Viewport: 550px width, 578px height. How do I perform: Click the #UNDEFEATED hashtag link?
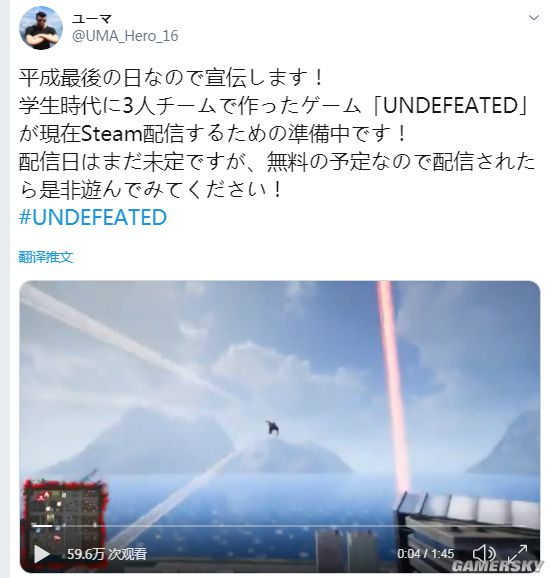tap(93, 217)
